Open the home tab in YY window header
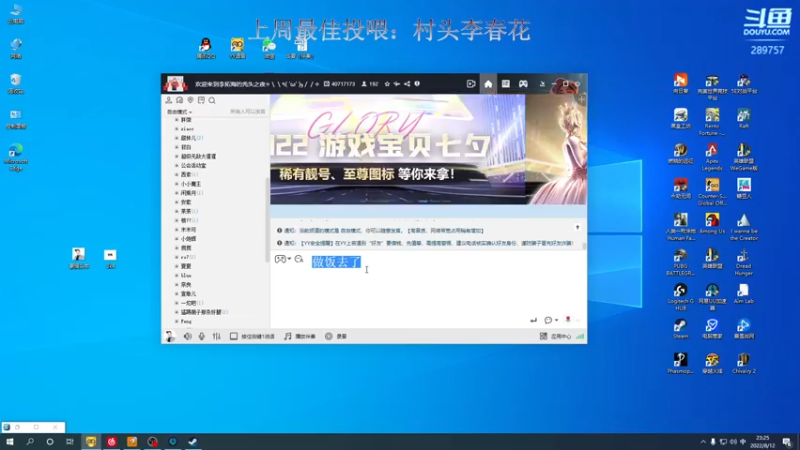This screenshot has width=800, height=450. coord(488,84)
